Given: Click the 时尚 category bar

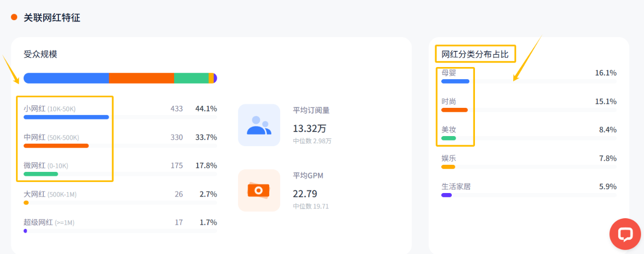Looking at the screenshot, I should [455, 110].
